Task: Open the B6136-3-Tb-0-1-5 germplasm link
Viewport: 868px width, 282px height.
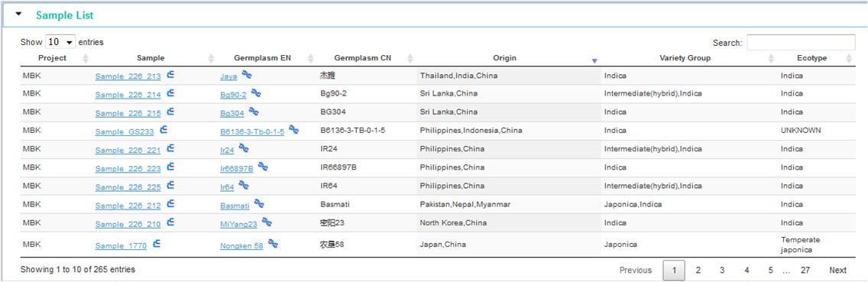Action: coord(252,132)
